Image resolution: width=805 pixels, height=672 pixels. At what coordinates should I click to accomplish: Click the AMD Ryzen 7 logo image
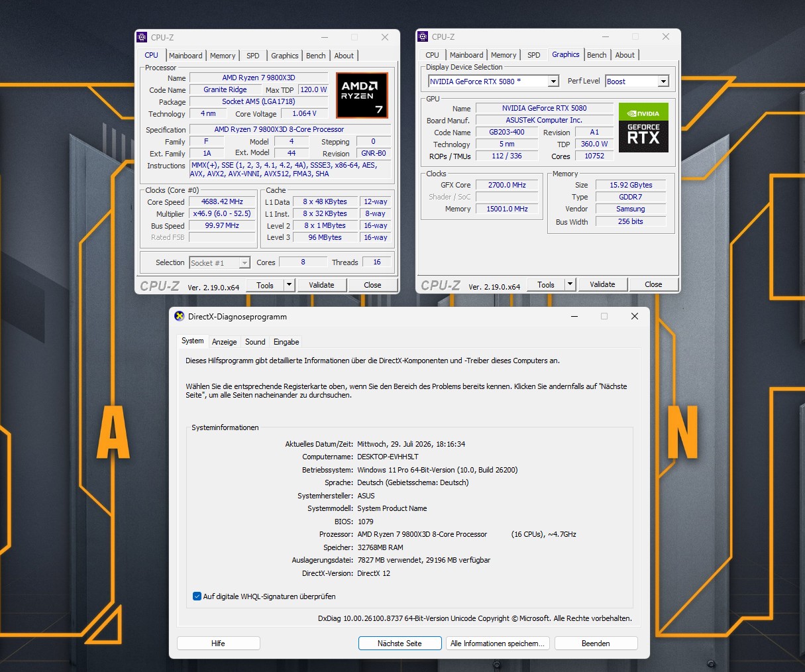[x=361, y=95]
